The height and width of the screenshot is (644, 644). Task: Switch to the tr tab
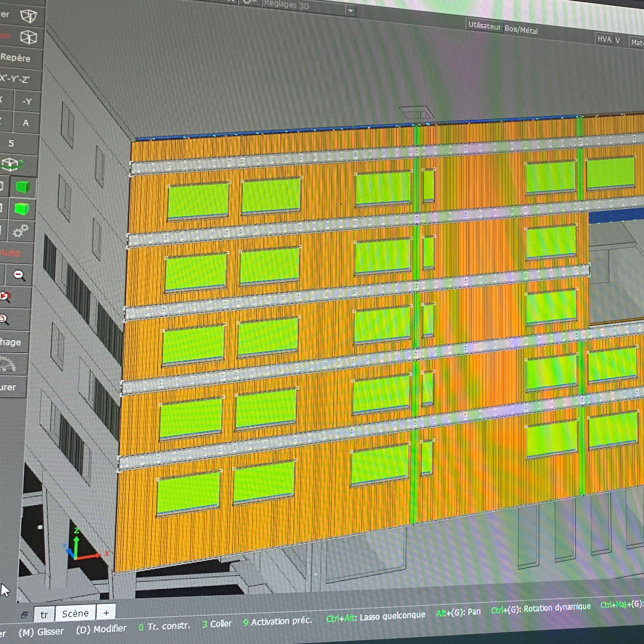tap(44, 615)
